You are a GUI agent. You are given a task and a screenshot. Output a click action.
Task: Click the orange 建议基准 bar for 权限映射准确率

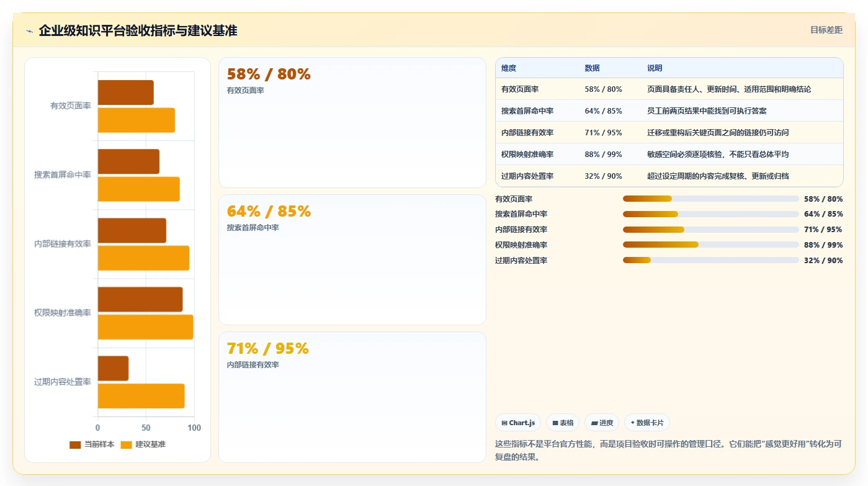(145, 327)
